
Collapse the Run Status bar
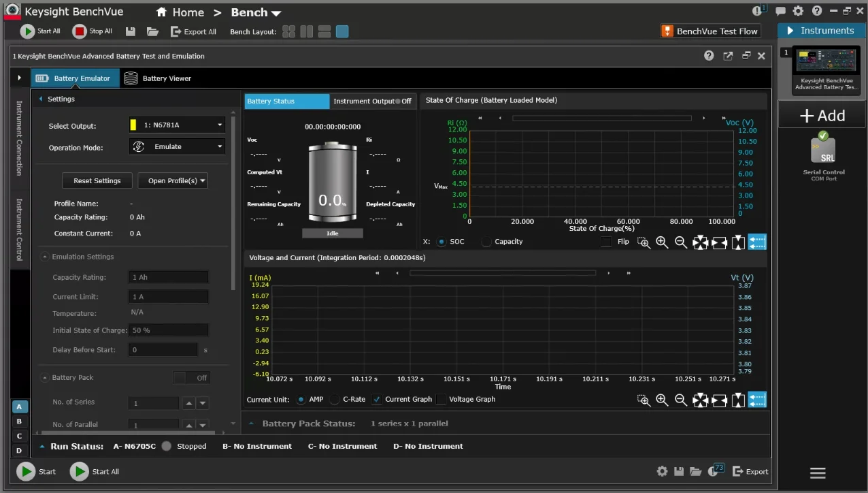[43, 447]
